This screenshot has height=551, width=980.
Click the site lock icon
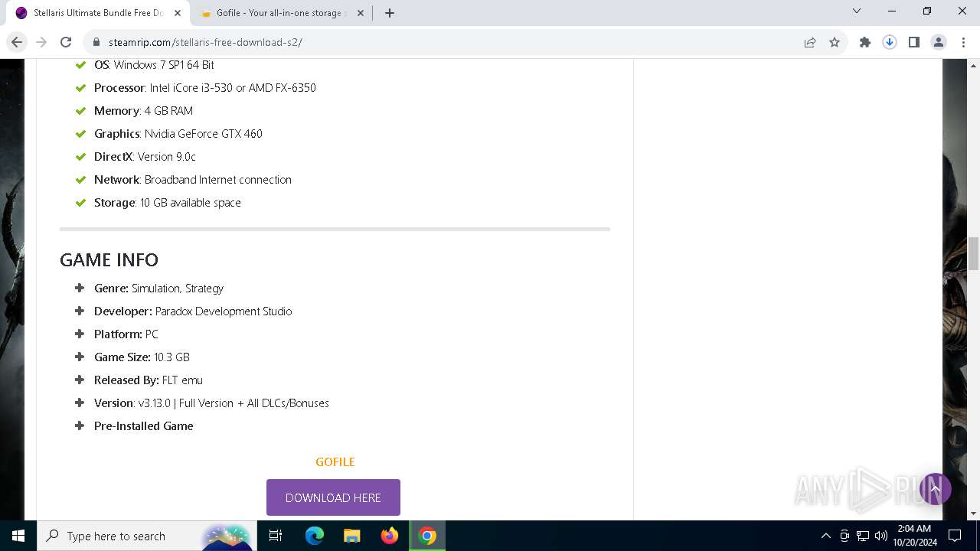tap(96, 42)
